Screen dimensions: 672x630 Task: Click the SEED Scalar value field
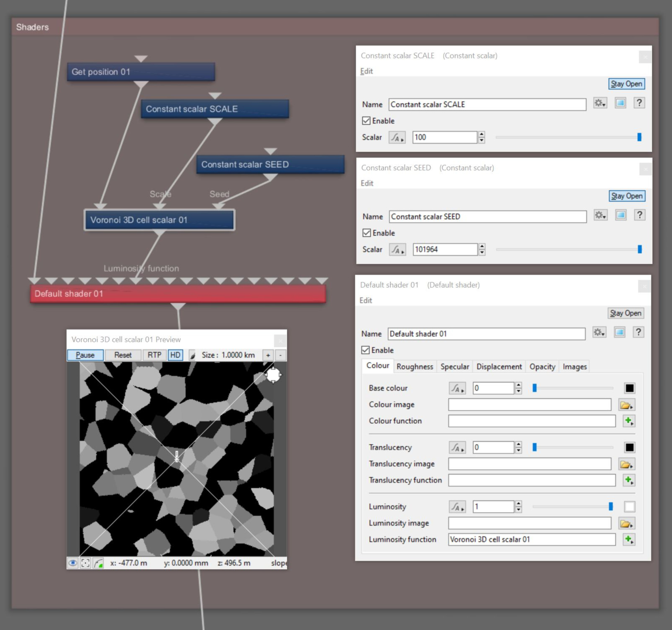coord(445,249)
